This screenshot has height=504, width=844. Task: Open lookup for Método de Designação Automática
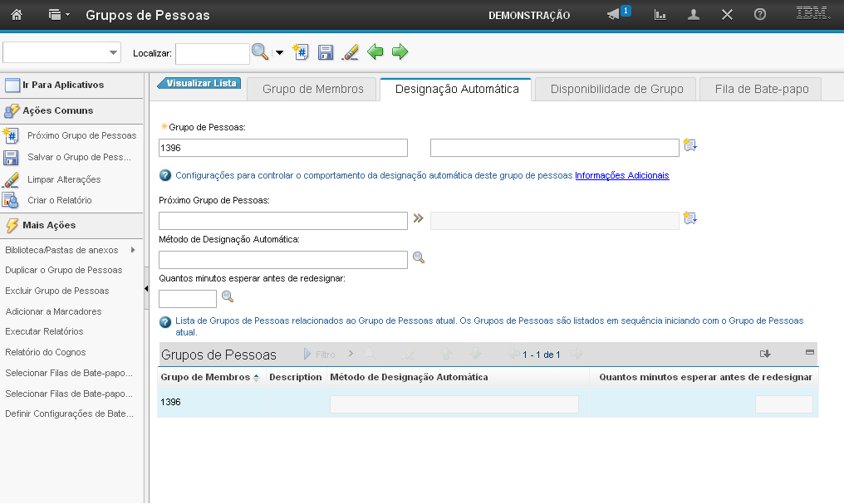(x=419, y=258)
